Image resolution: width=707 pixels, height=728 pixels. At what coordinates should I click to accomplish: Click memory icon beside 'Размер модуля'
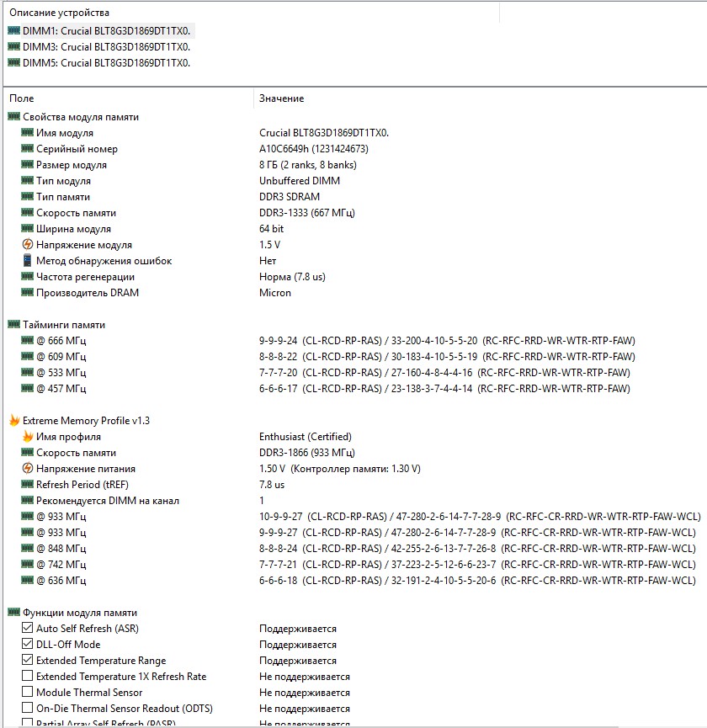point(28,164)
